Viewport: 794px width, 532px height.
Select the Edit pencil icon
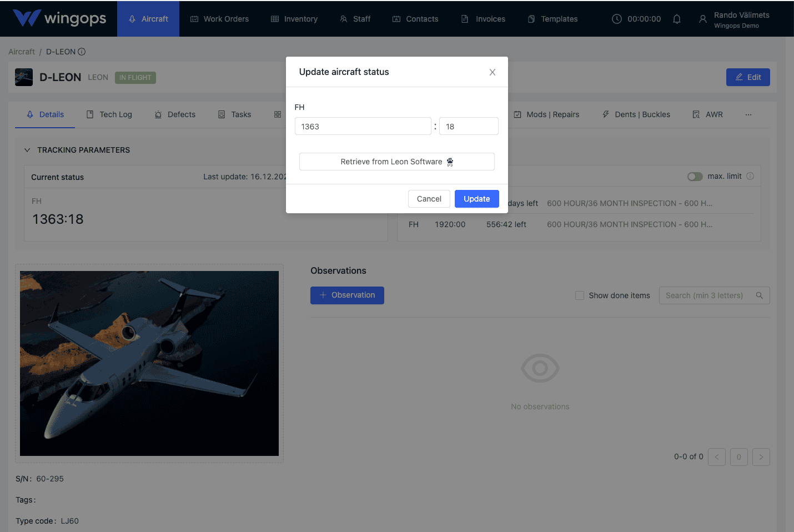point(738,77)
